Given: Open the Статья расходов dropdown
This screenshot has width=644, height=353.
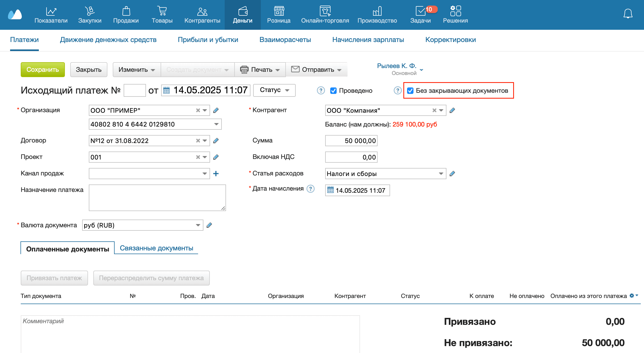Looking at the screenshot, I should (x=441, y=174).
